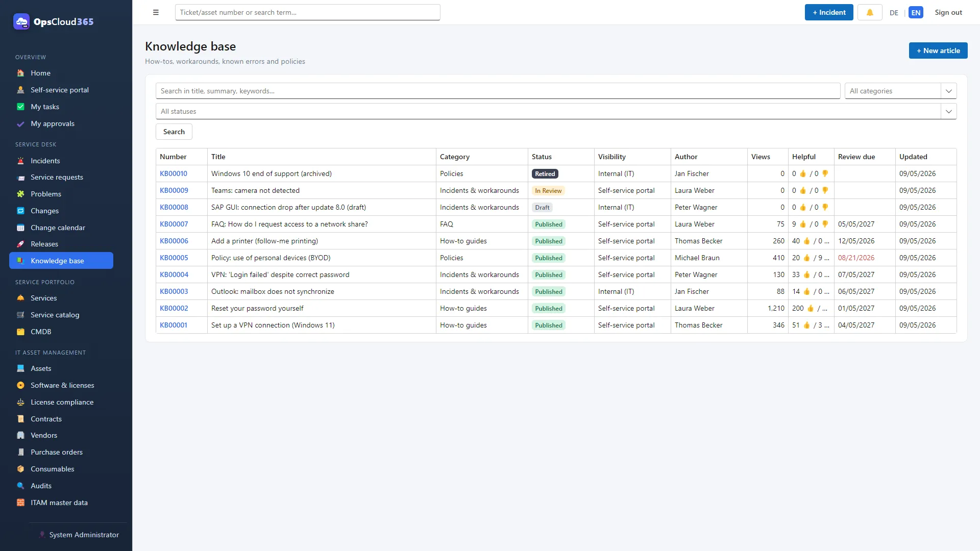Screen dimensions: 980x551
Task: Switch language to EN
Action: pos(916,13)
